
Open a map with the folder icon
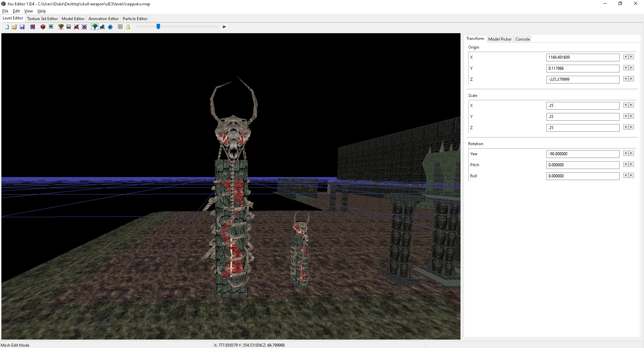point(14,27)
